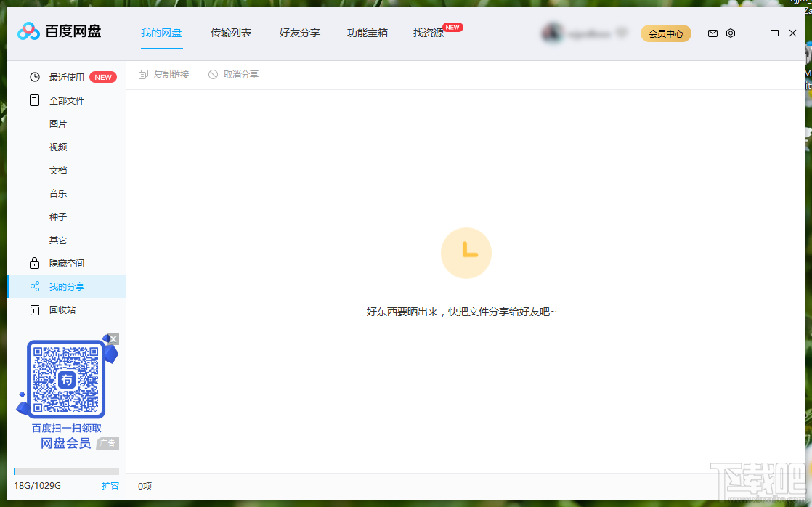Open the 找资源 tab

429,33
